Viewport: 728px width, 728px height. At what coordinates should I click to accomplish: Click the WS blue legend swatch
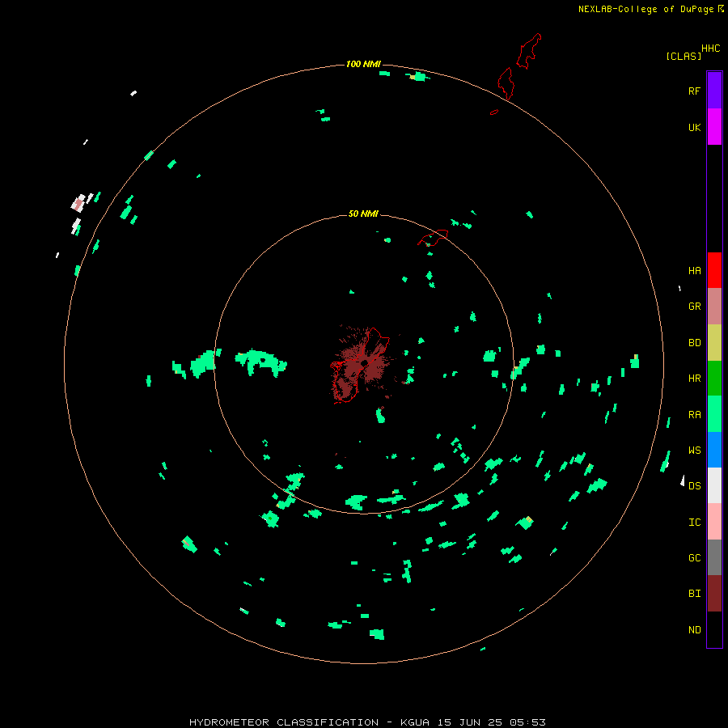(x=714, y=450)
